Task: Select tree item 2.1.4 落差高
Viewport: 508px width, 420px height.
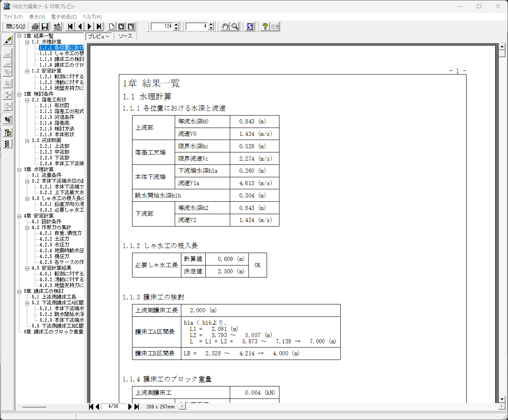Action: point(54,123)
